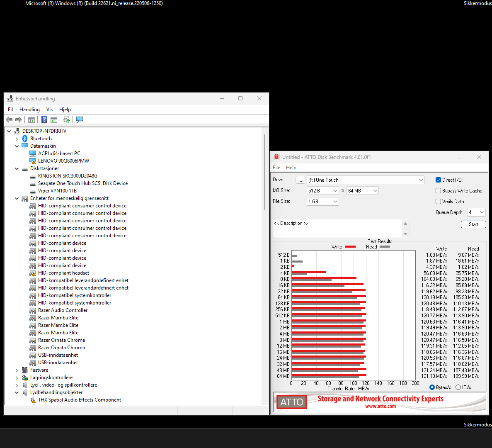Click the Start benchmark button

pyautogui.click(x=473, y=224)
